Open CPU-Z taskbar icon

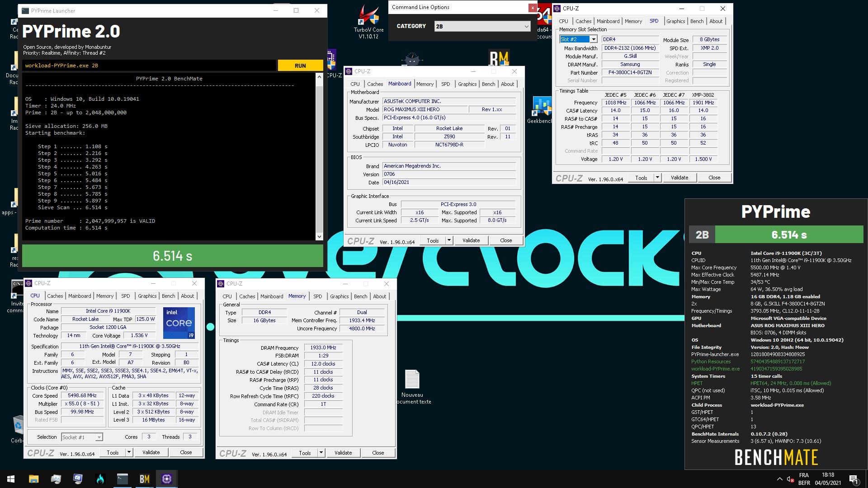click(167, 479)
